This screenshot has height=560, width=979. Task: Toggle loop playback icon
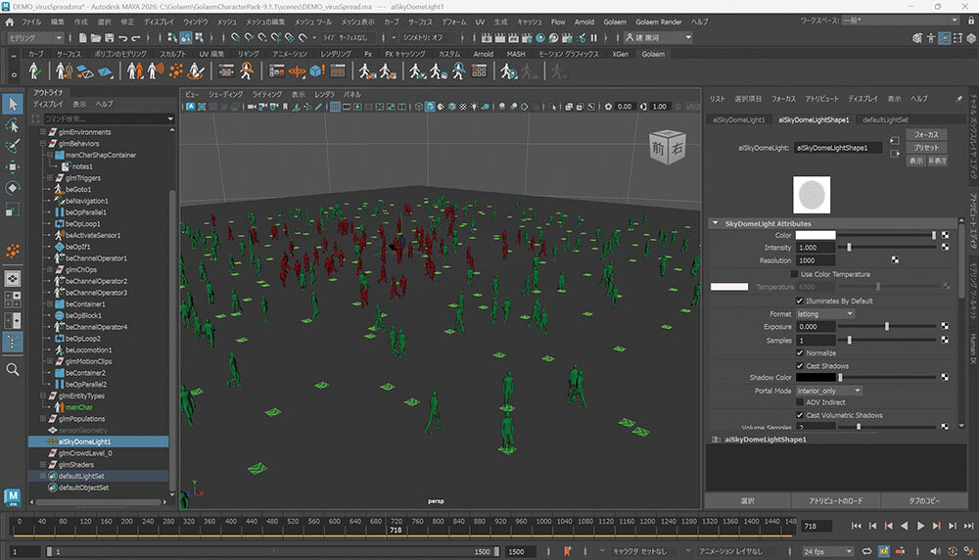pos(866,551)
